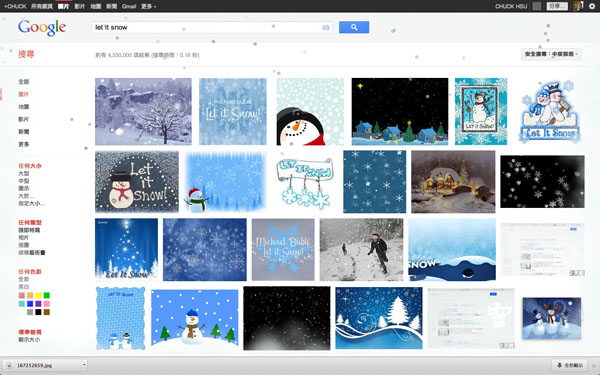Screen dimensions: 600x375
Task: Open the white pine trees blue swirl thumbnail
Action: 379,318
